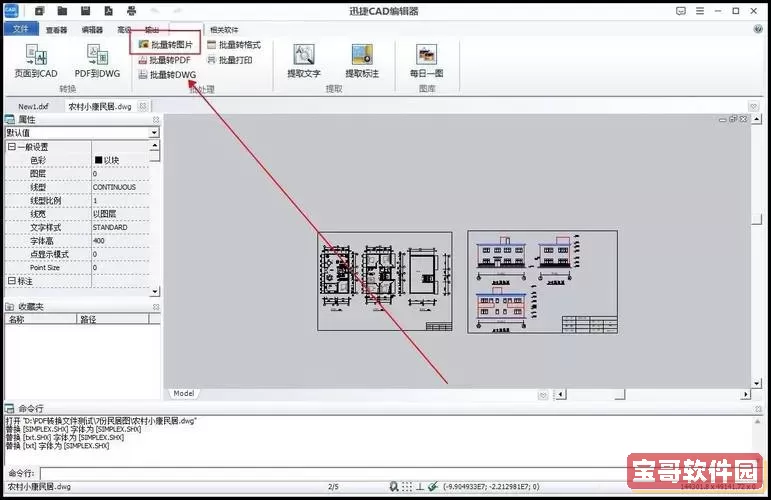Open the 默认值 dropdown in properties panel
Screen dimensions: 771x500
(154, 133)
